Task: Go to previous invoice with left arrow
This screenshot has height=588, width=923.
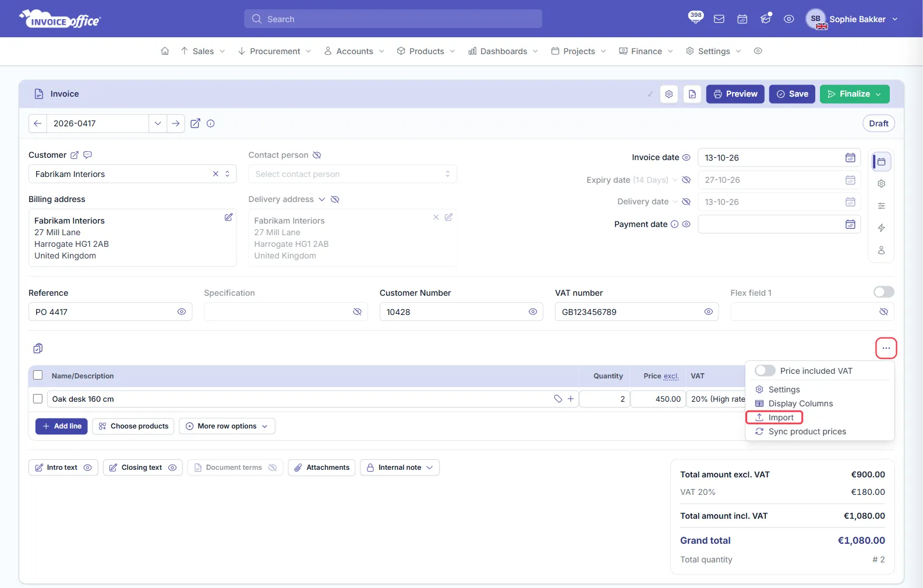Action: pyautogui.click(x=37, y=123)
